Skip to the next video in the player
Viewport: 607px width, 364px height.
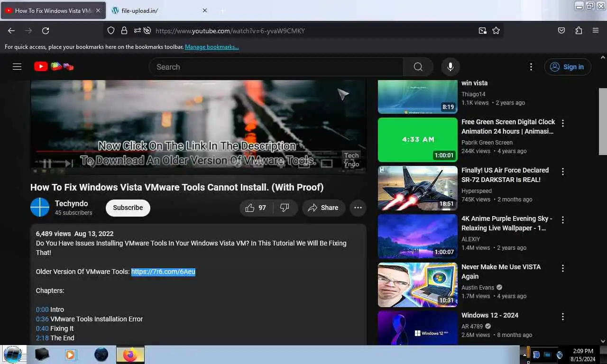coord(69,164)
